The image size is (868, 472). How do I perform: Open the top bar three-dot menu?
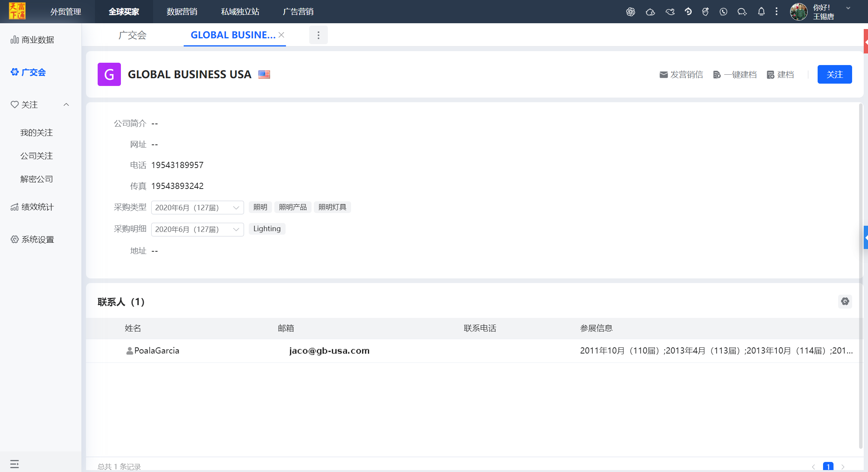point(777,12)
